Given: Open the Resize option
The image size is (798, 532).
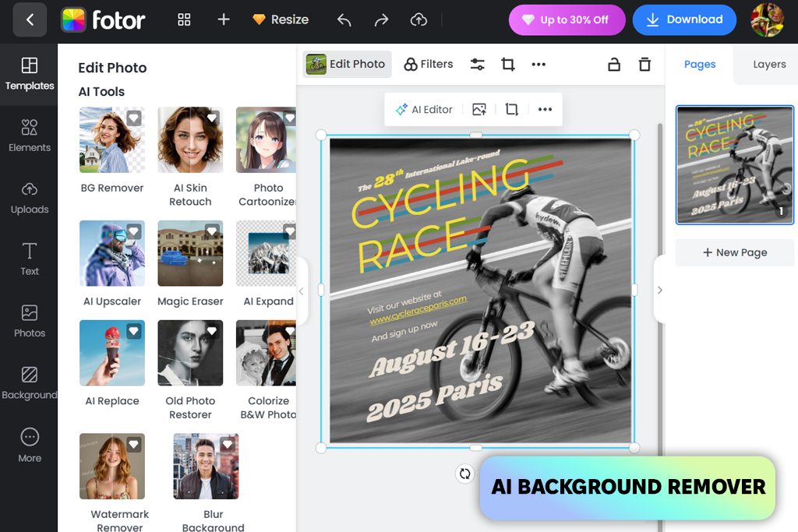Looking at the screenshot, I should click(x=281, y=19).
